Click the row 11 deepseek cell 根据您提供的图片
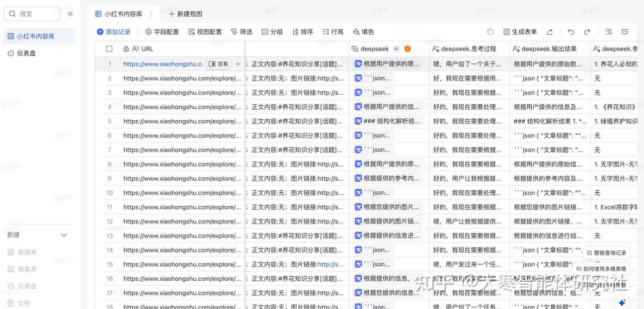 point(388,207)
